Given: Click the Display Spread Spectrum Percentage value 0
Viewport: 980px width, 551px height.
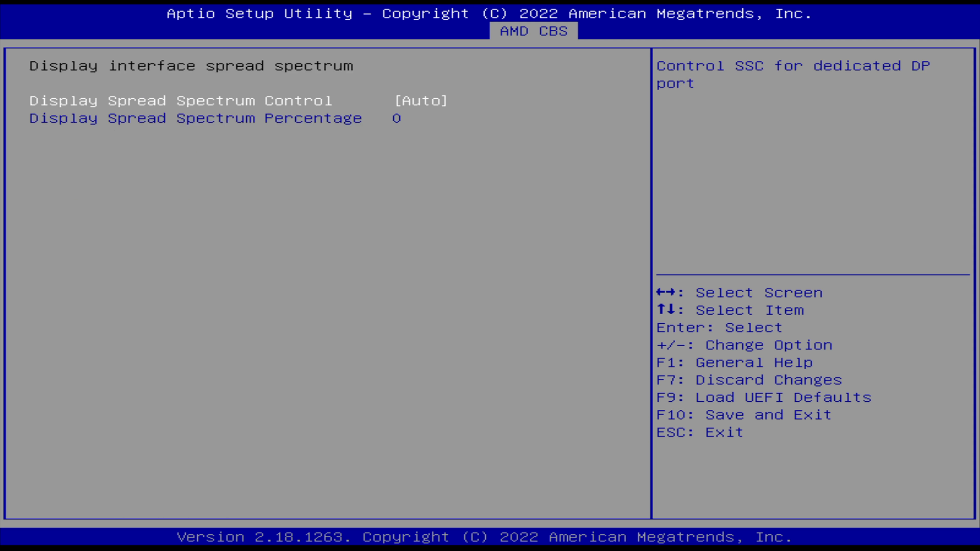Looking at the screenshot, I should 396,118.
